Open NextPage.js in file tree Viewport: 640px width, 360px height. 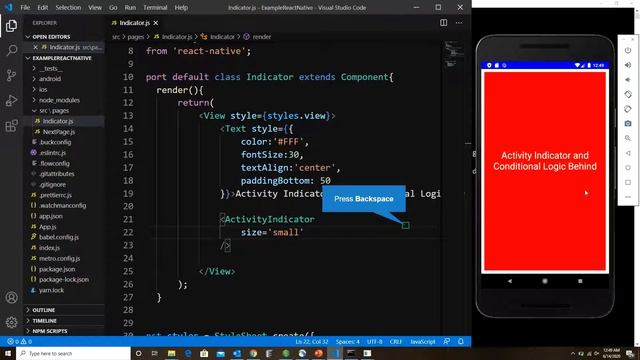pyautogui.click(x=58, y=132)
